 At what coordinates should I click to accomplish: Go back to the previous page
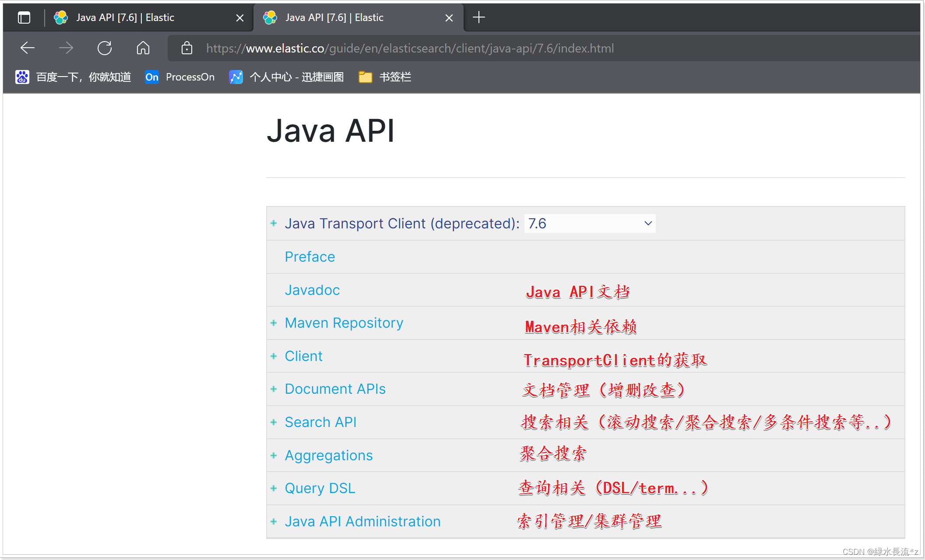pos(28,48)
